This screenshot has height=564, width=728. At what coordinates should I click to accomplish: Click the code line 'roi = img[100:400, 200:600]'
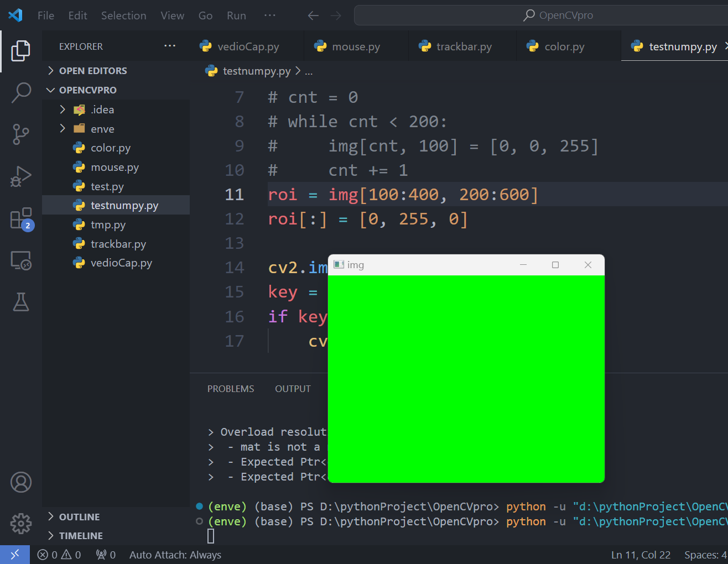(x=403, y=195)
